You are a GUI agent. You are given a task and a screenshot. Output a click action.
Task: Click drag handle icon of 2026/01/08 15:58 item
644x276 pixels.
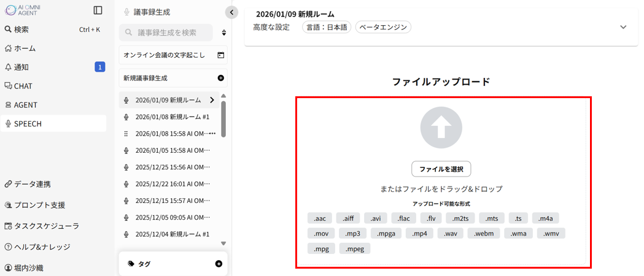pos(126,134)
